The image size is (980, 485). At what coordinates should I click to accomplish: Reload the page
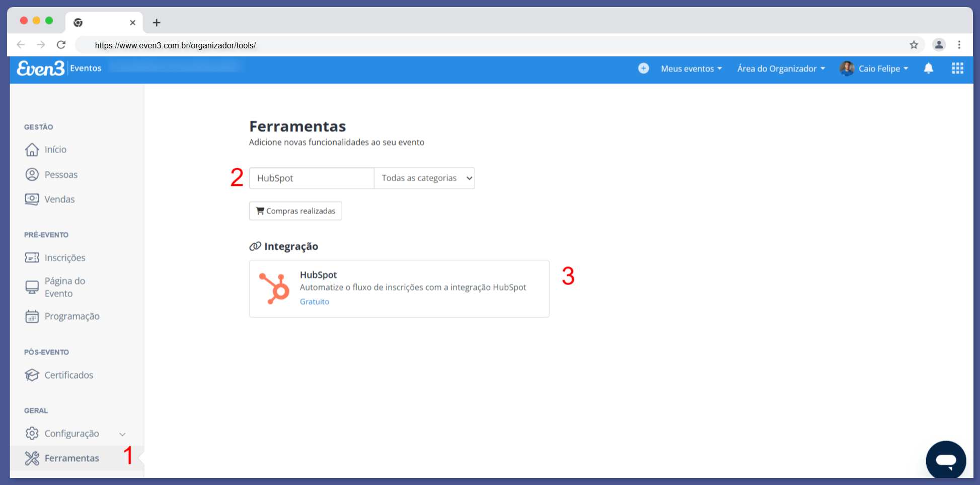click(61, 45)
